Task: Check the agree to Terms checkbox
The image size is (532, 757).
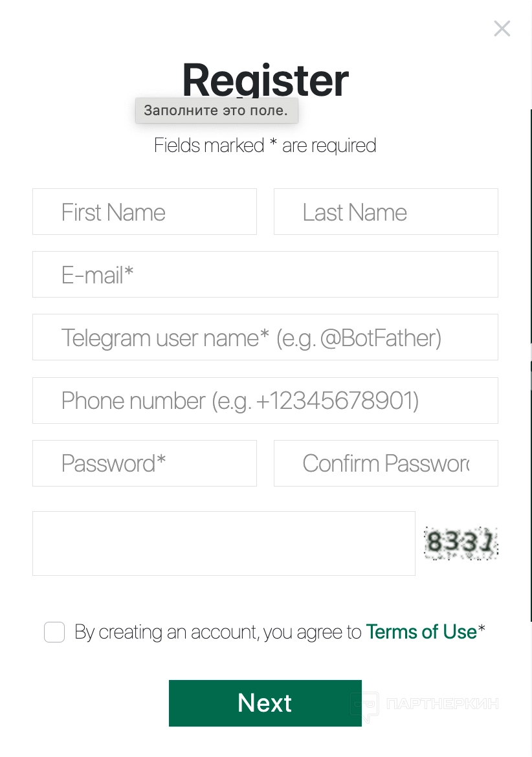Action: point(54,632)
